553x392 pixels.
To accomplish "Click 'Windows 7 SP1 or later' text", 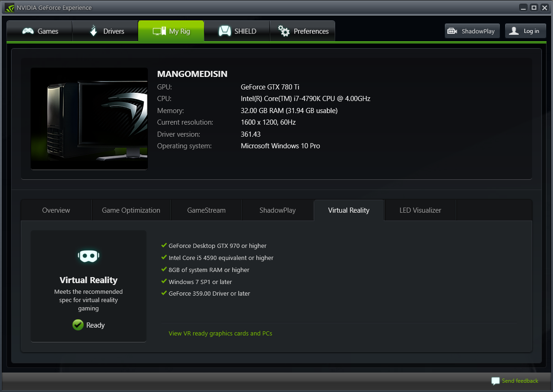I will (x=200, y=282).
